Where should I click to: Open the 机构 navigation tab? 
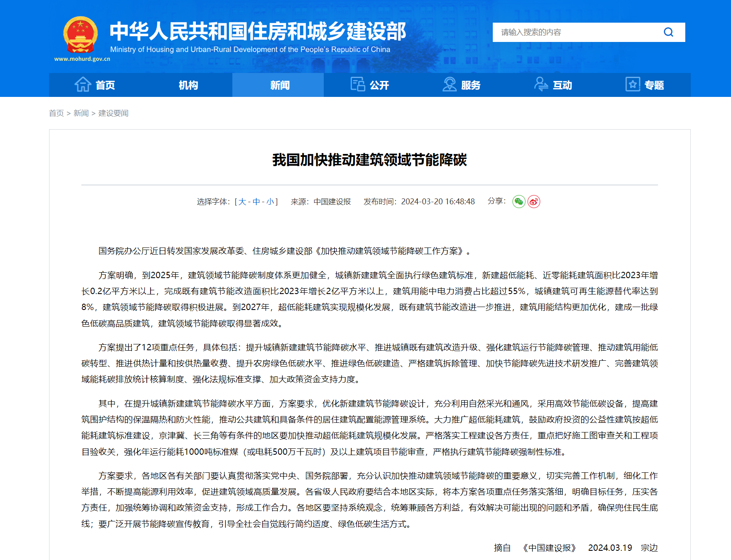[x=187, y=85]
